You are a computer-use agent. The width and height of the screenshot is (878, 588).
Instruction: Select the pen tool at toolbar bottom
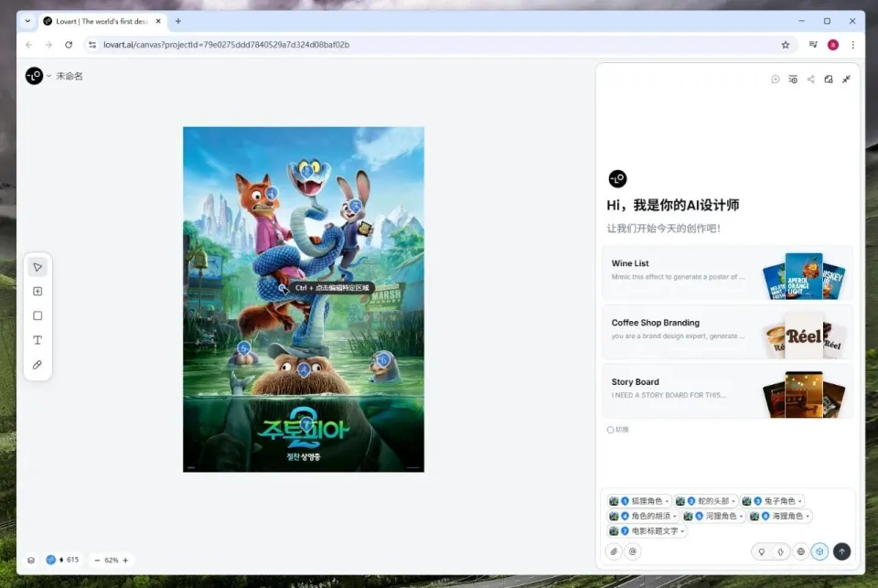click(37, 364)
